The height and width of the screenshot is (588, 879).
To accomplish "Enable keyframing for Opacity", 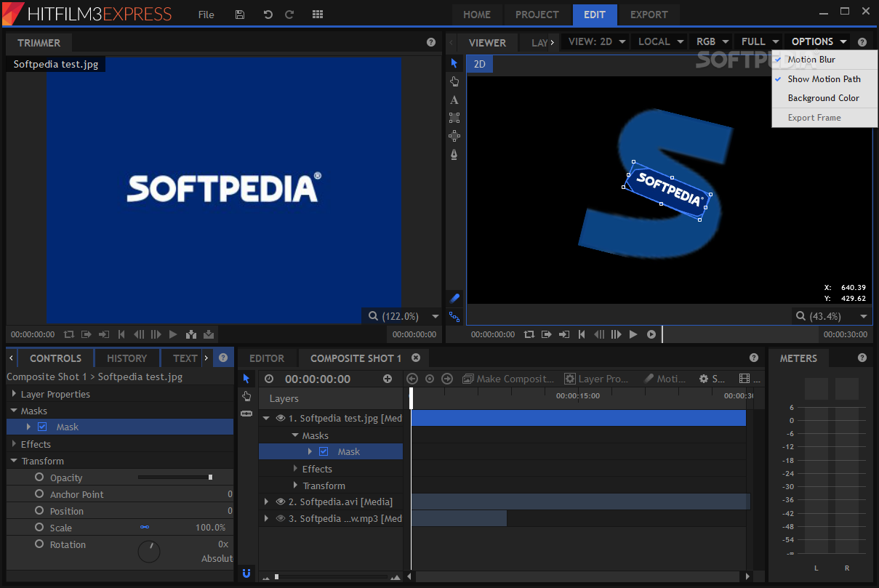I will pyautogui.click(x=39, y=477).
